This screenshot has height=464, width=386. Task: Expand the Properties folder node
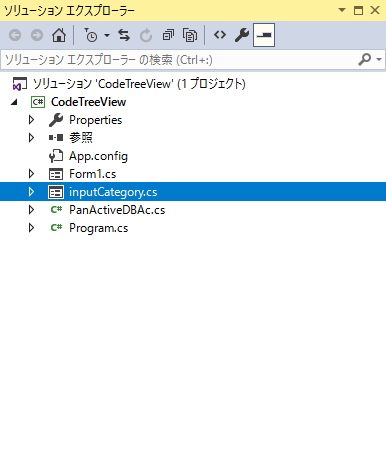click(x=31, y=120)
